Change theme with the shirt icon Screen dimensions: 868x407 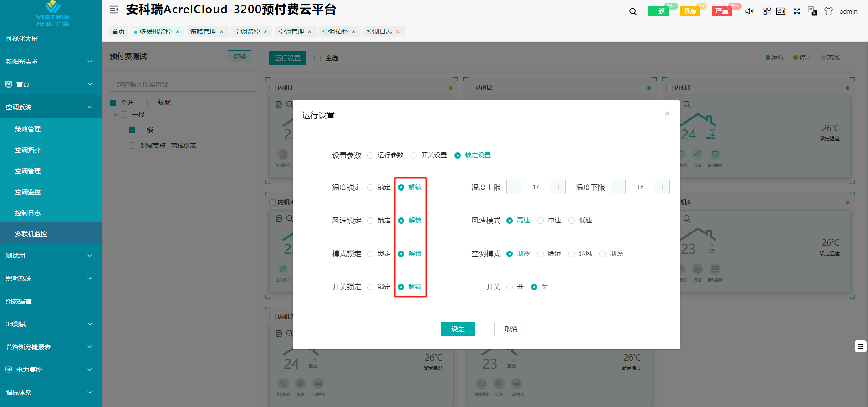(x=828, y=11)
